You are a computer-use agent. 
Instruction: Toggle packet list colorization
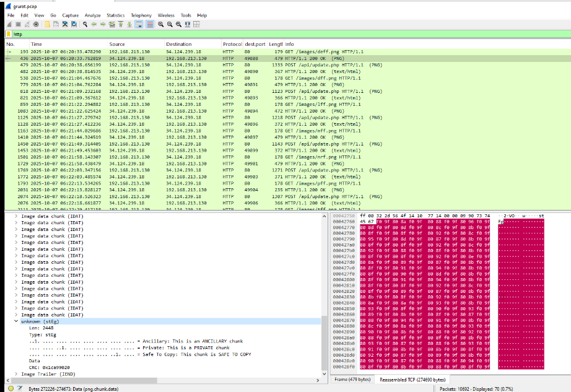pyautogui.click(x=150, y=24)
